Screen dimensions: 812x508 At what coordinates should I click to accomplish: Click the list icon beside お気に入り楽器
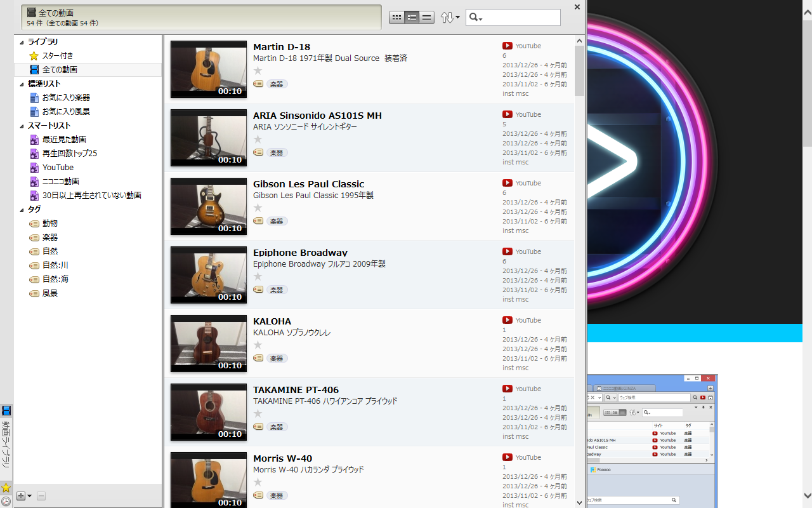click(x=34, y=98)
